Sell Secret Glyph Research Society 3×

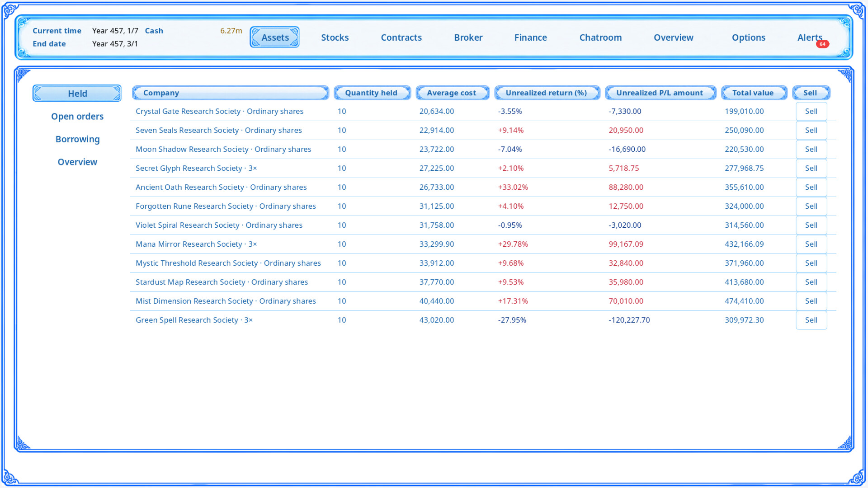pos(811,168)
